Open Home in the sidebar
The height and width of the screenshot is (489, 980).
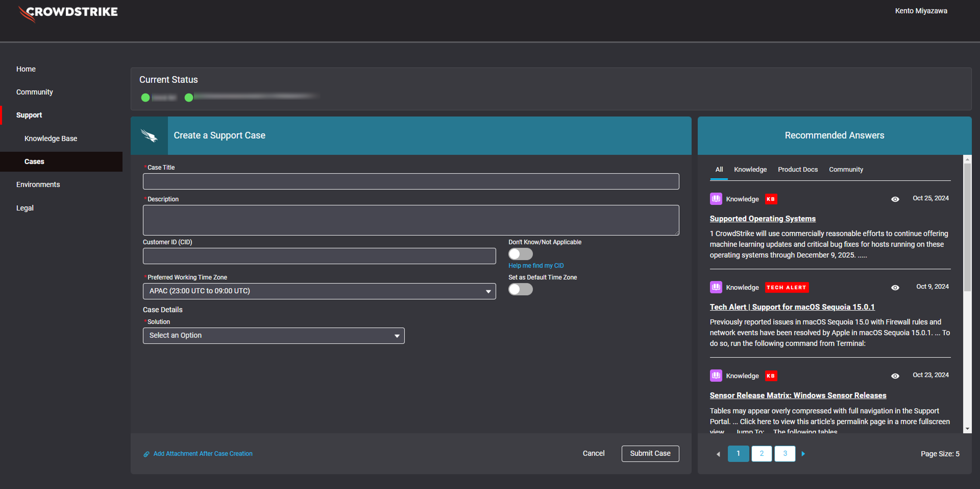[x=26, y=69]
